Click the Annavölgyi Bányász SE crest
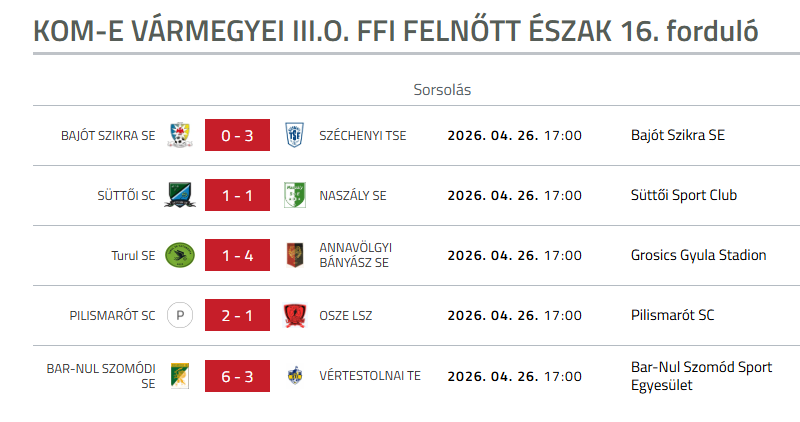800x422 pixels. [294, 255]
